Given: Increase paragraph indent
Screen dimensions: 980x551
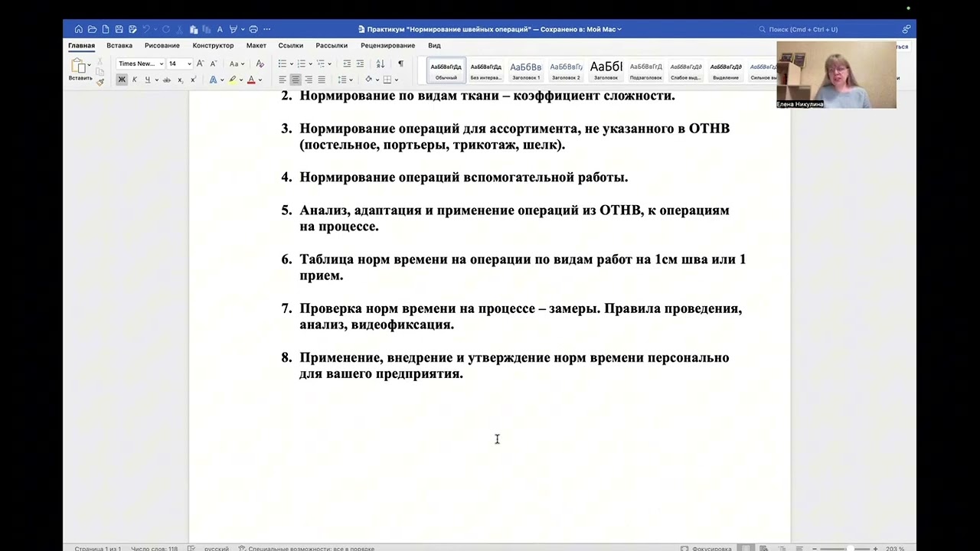Looking at the screenshot, I should click(x=360, y=64).
